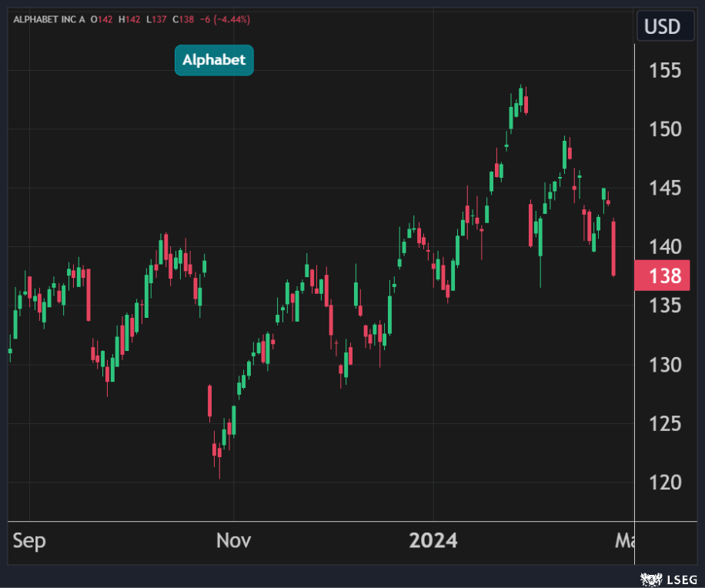This screenshot has height=588, width=705.
Task: Click the ALPHABET INC A symbol title
Action: pos(49,18)
